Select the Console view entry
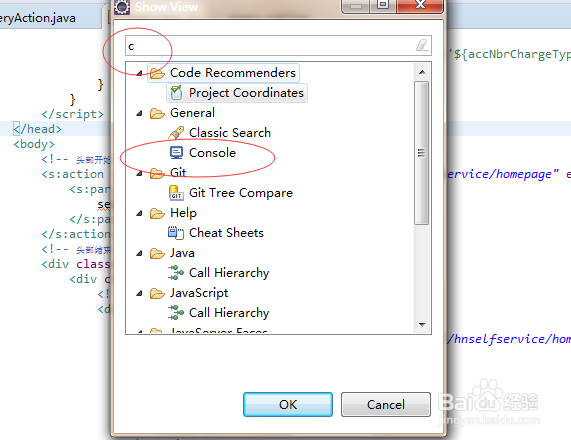The height and width of the screenshot is (440, 571). pos(212,153)
